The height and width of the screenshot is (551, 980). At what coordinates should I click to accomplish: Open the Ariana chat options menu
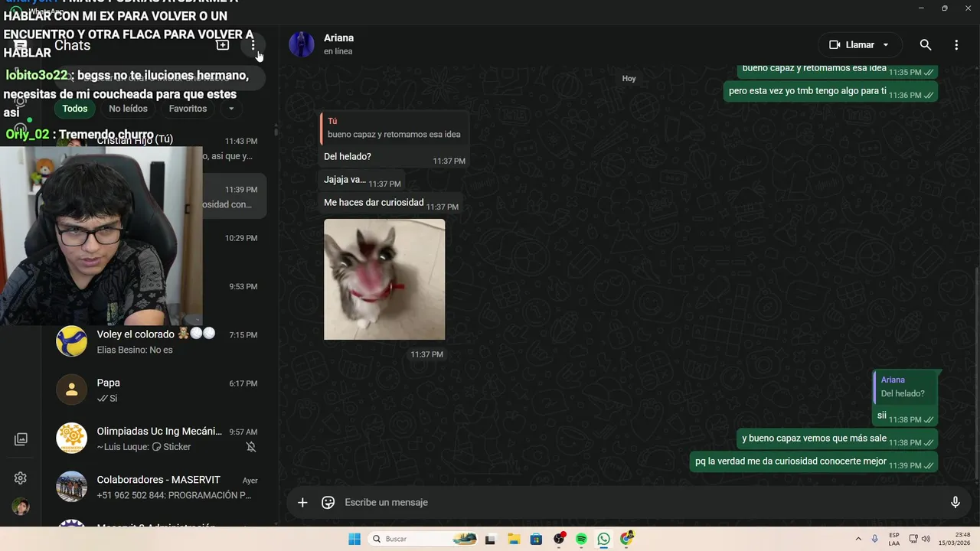956,45
